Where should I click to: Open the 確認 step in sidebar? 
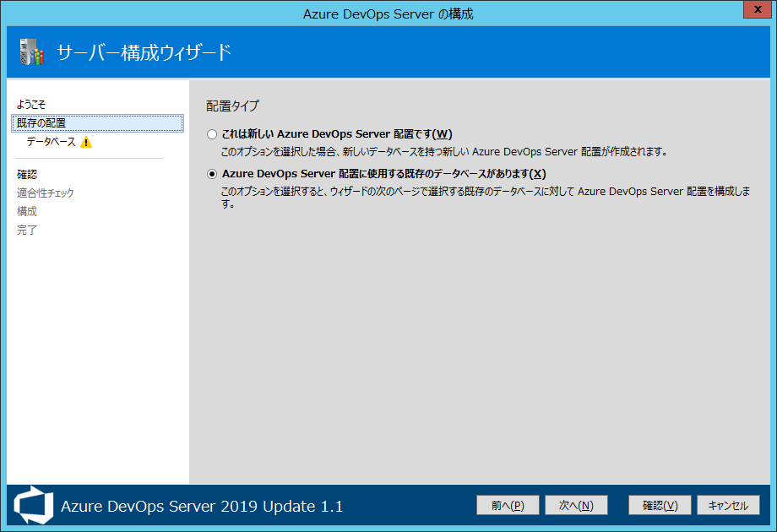point(27,174)
